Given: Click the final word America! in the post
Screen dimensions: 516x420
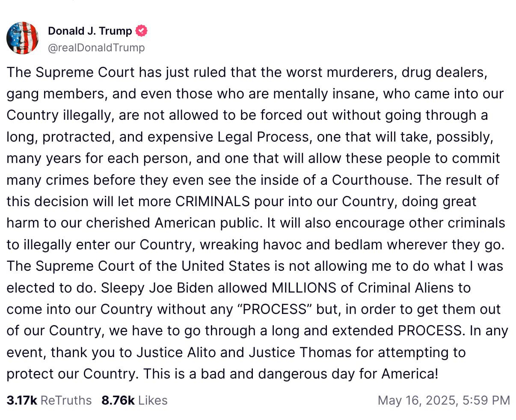Looking at the screenshot, I should coord(410,374).
